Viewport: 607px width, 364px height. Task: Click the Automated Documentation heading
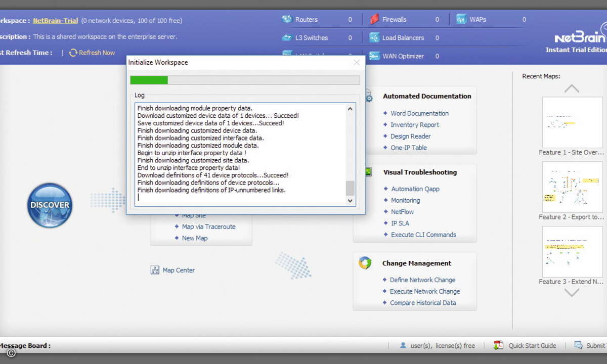[427, 96]
